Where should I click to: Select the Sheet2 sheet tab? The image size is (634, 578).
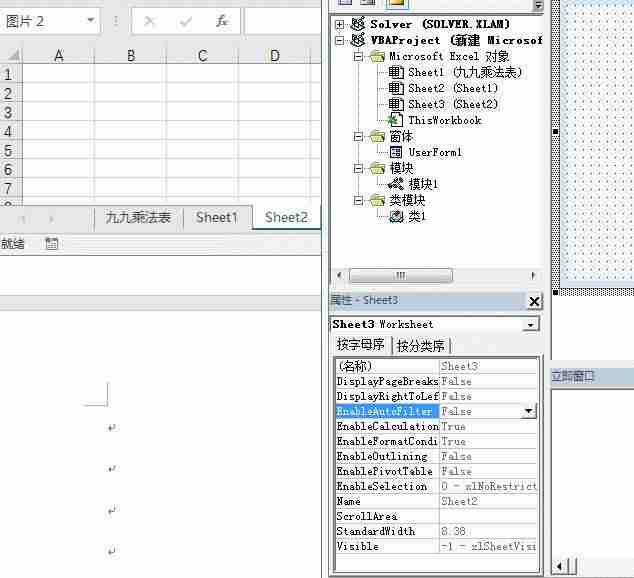click(x=286, y=217)
